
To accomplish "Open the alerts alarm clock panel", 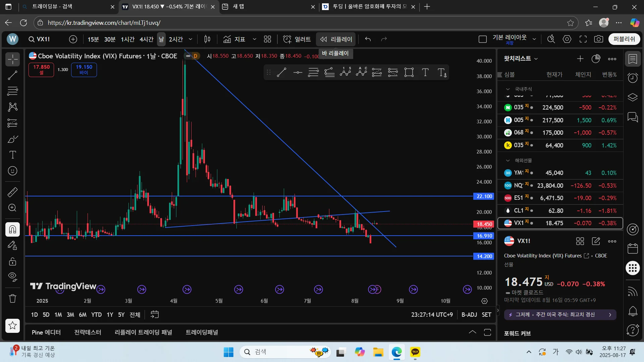I will 633,78.
